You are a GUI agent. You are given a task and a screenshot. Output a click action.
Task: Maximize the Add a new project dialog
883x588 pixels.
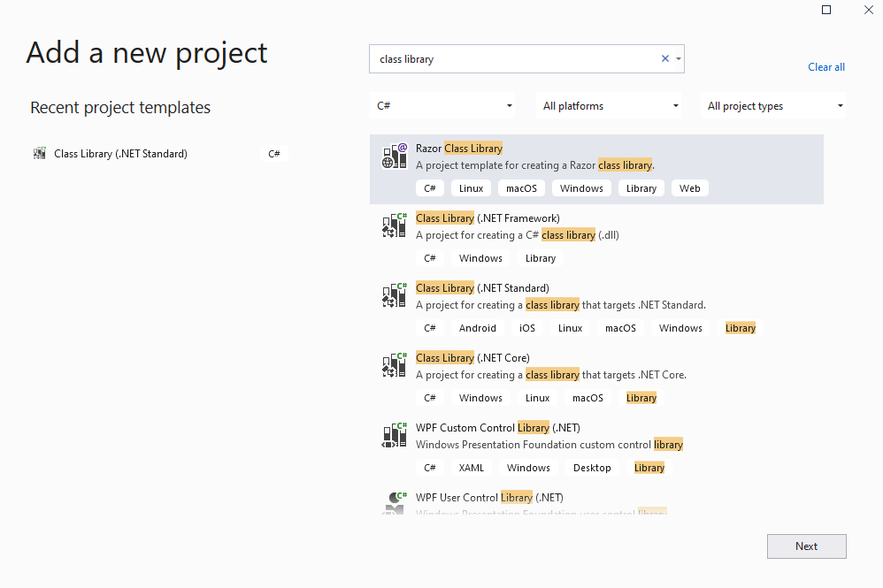pos(826,10)
